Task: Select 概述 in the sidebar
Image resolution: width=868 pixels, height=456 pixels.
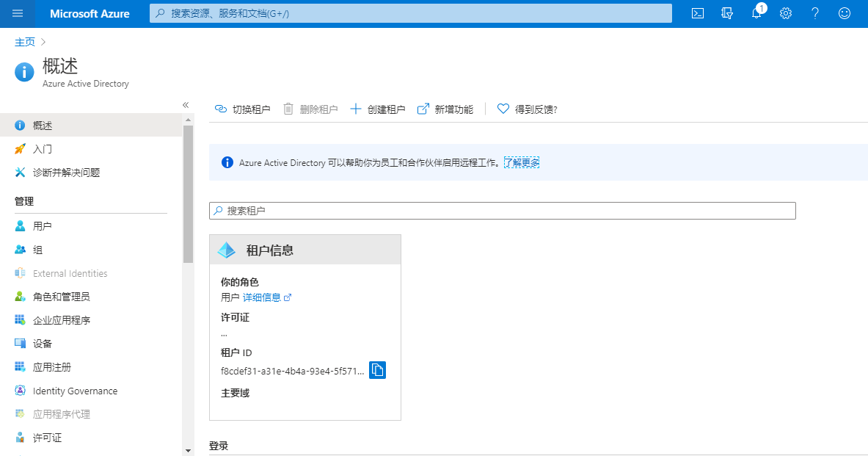Action: click(x=91, y=126)
